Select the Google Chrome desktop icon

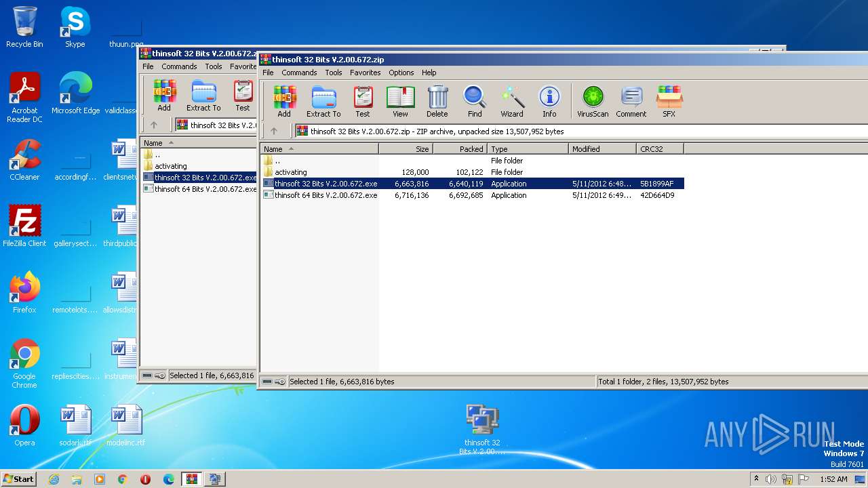tap(24, 363)
